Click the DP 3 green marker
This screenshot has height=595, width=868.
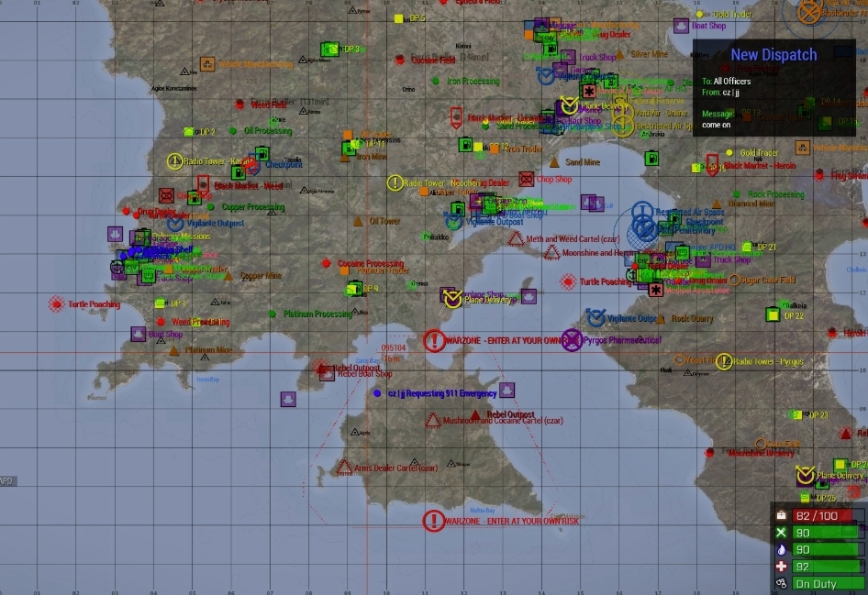pyautogui.click(x=330, y=50)
